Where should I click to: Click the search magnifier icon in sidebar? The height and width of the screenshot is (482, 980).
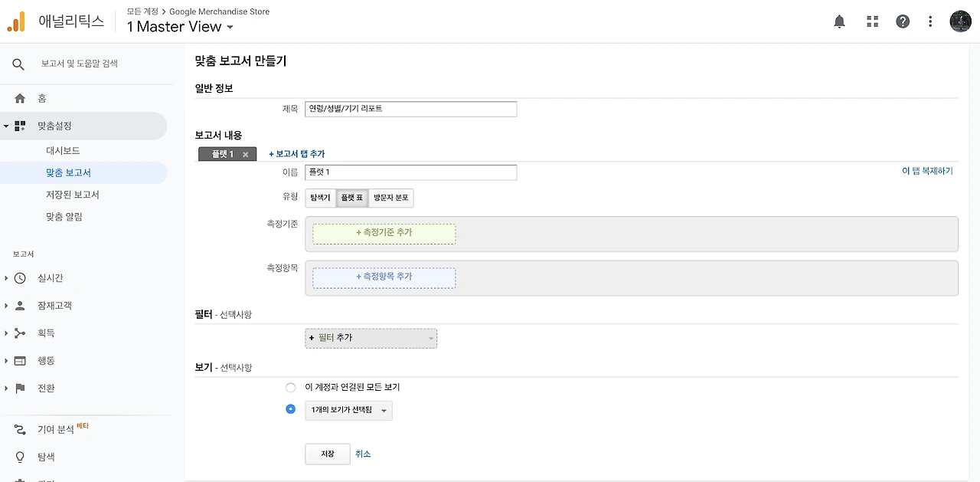point(18,64)
